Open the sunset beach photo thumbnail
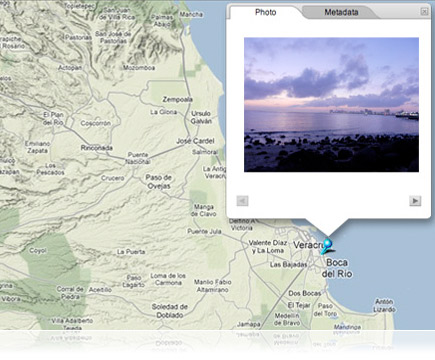 pyautogui.click(x=331, y=105)
